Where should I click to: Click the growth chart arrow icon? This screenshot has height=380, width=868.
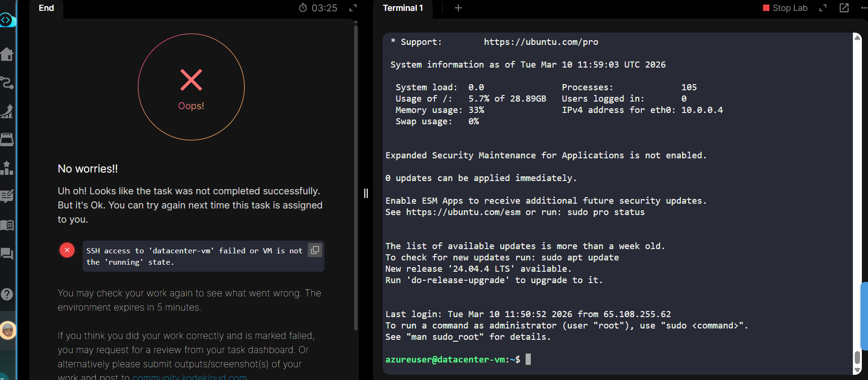(7, 111)
